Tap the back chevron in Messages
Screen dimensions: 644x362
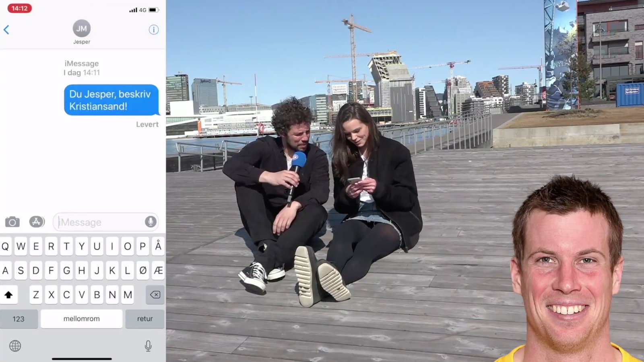coord(6,30)
